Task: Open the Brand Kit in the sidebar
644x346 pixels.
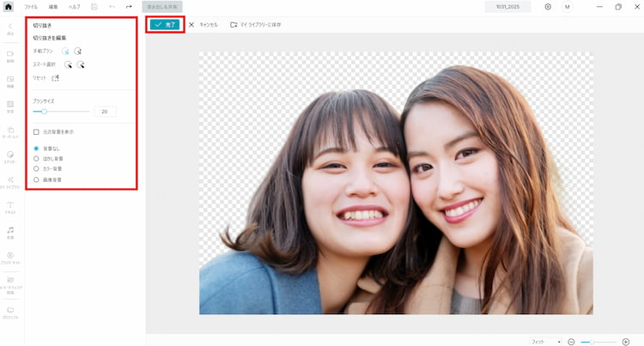Action: (10, 258)
